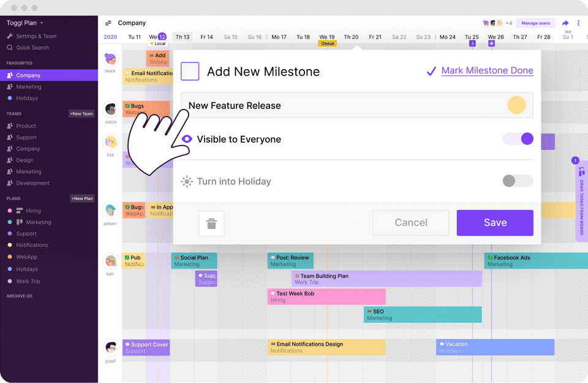
Task: Open the Social Plan Marketing task
Action: click(x=194, y=261)
